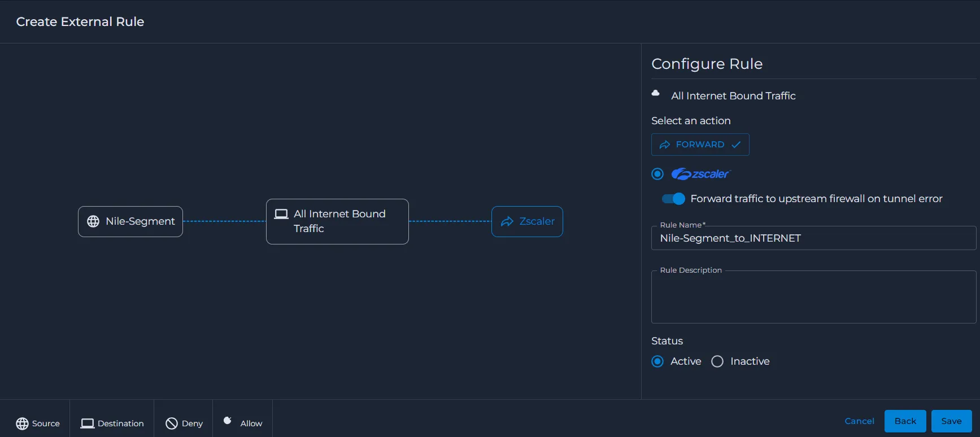This screenshot has width=980, height=437.
Task: Click the laptop icon in All Internet Bound Traffic node
Action: click(281, 214)
